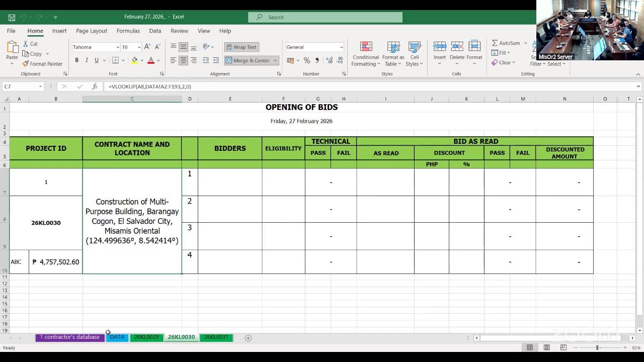This screenshot has height=362, width=644.
Task: Click the Save icon in title bar
Action: [x=12, y=17]
